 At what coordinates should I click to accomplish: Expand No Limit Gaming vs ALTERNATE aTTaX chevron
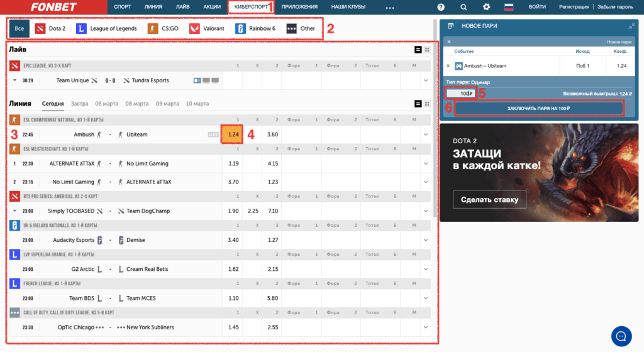point(426,182)
